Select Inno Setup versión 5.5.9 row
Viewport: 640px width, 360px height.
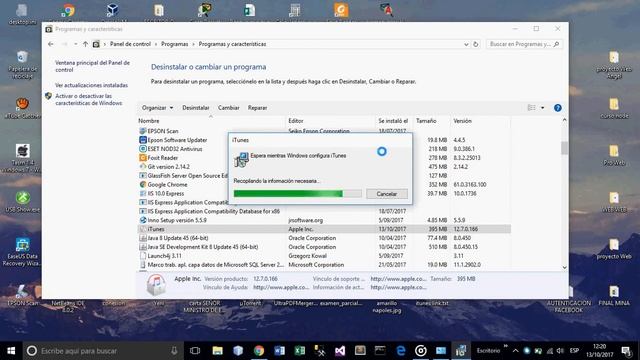click(324, 220)
